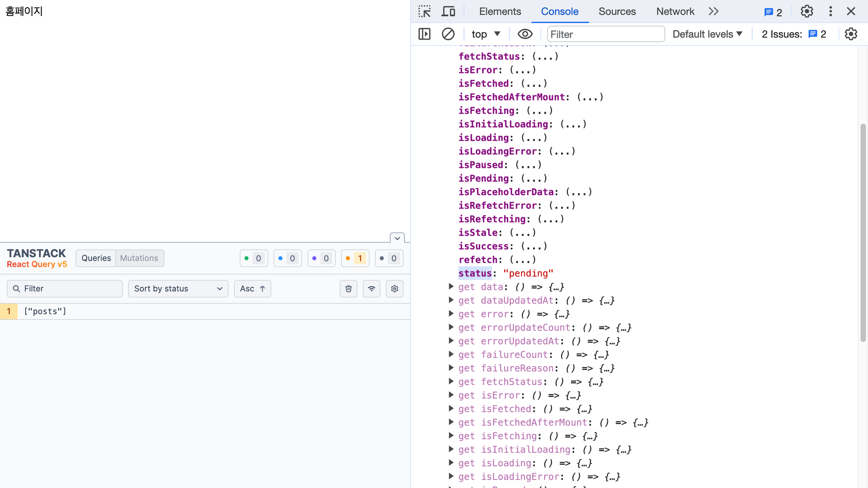Toggle the device toolbar
Screen dimensions: 868x488
tap(448, 11)
